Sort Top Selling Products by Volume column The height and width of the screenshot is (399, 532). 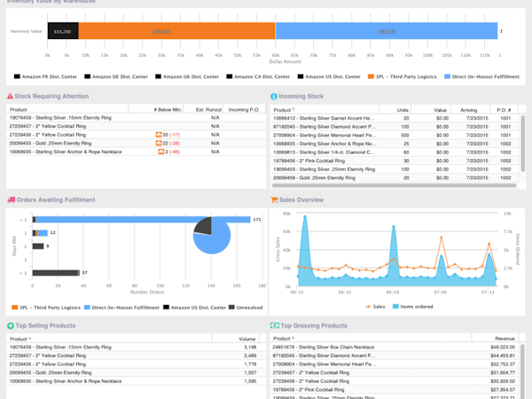[236, 339]
